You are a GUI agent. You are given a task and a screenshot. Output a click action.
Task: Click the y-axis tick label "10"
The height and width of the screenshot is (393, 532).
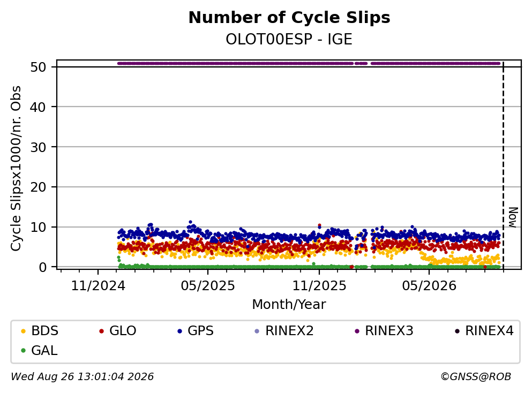[38, 227]
